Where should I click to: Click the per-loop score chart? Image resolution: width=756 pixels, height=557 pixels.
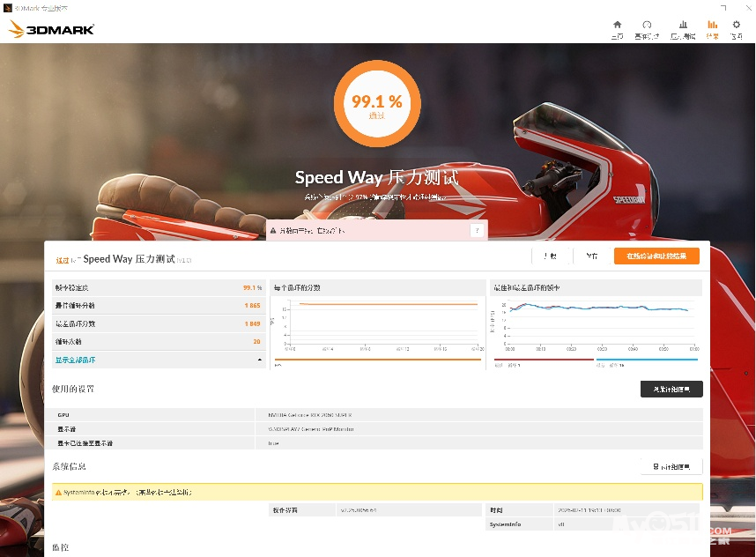[376, 328]
